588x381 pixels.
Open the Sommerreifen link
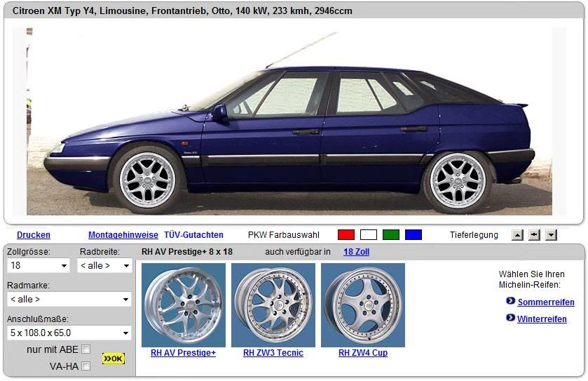(x=546, y=302)
